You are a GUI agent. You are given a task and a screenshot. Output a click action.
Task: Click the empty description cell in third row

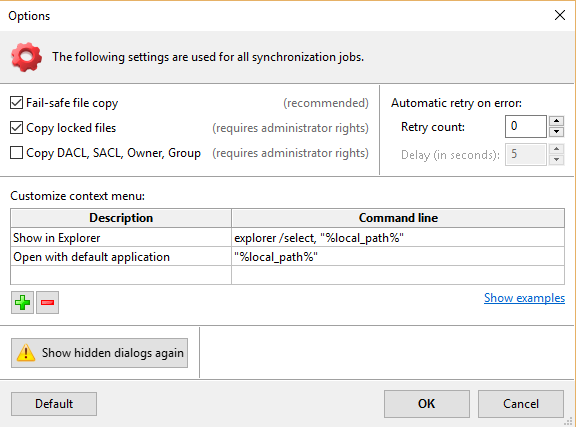[121, 275]
